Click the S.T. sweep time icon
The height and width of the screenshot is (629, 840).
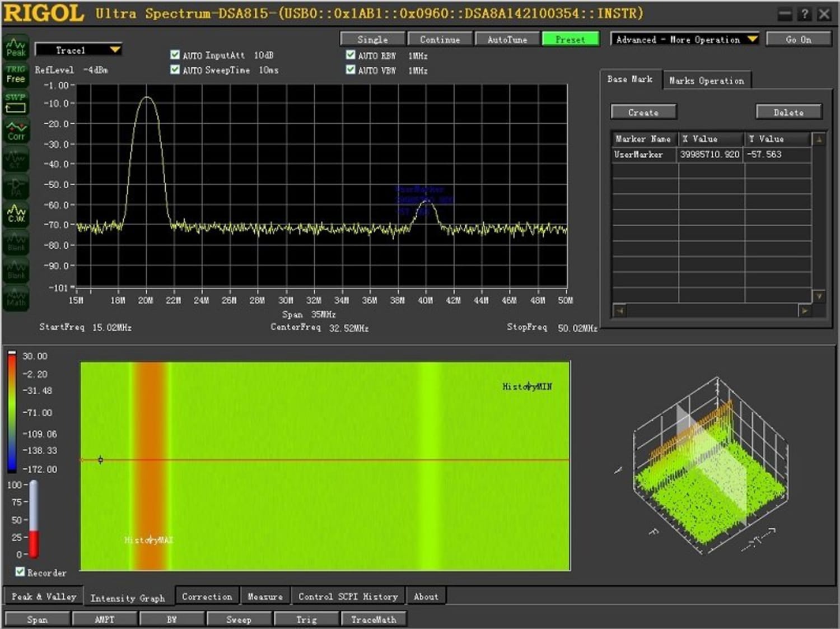[x=15, y=159]
